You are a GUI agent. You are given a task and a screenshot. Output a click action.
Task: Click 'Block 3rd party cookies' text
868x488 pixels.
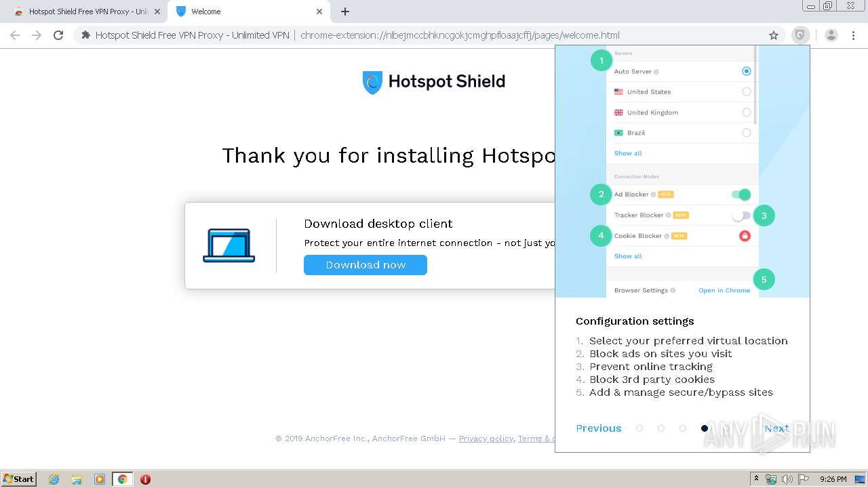(x=652, y=380)
